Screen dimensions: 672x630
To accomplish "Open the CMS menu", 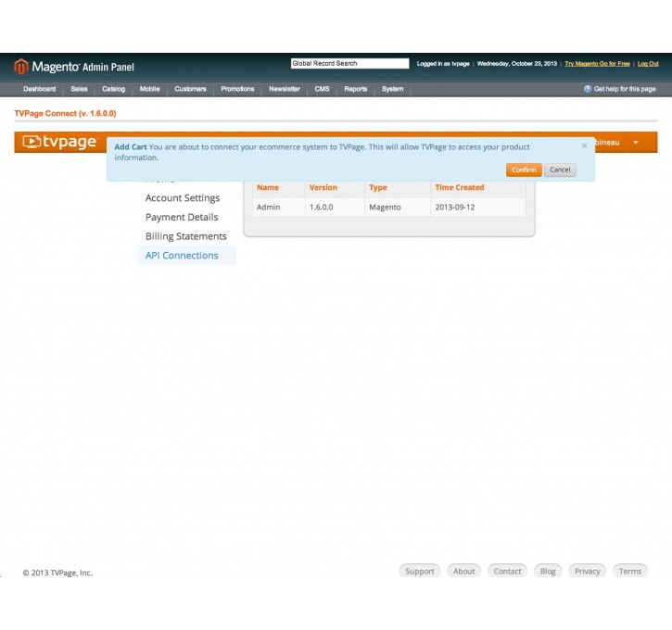I will point(322,89).
